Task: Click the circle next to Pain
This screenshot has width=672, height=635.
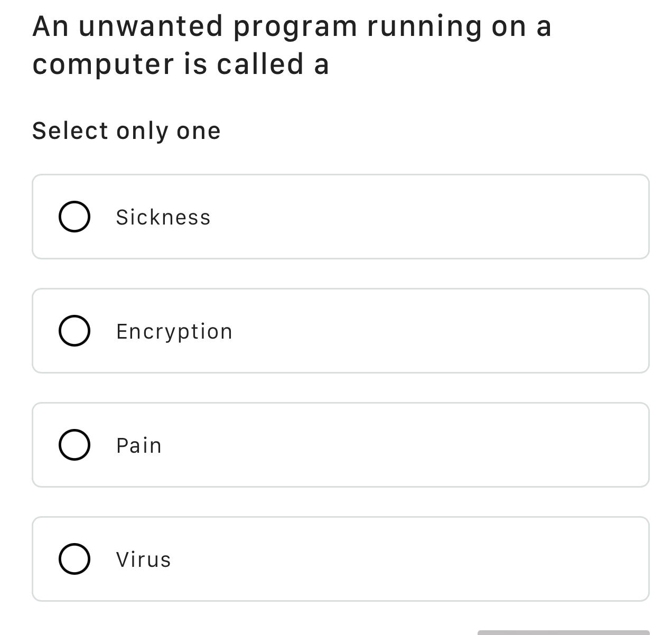Action: (74, 444)
